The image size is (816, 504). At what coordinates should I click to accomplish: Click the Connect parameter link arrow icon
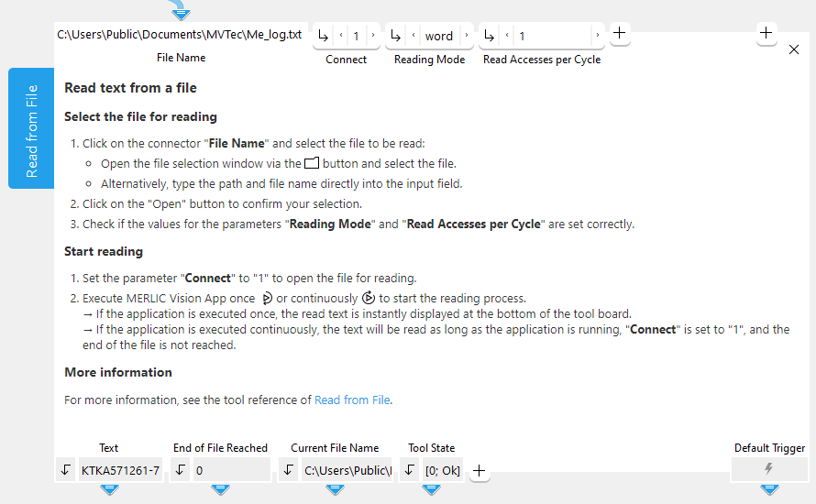click(x=324, y=36)
